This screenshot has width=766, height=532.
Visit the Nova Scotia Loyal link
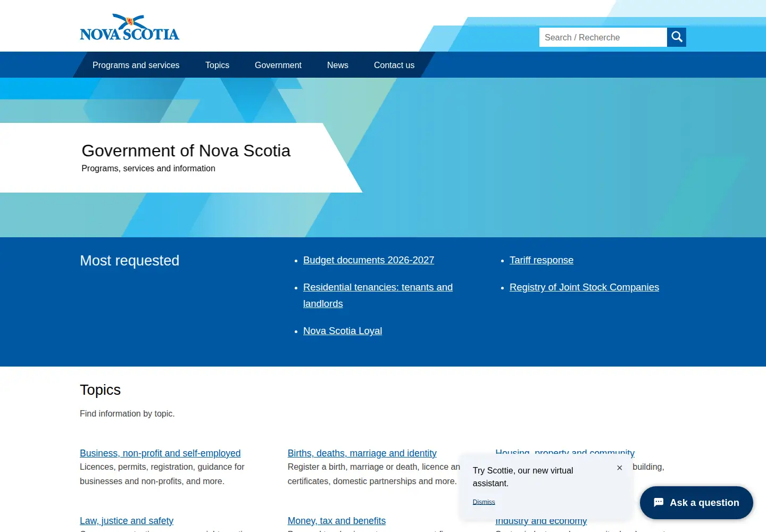pos(343,331)
